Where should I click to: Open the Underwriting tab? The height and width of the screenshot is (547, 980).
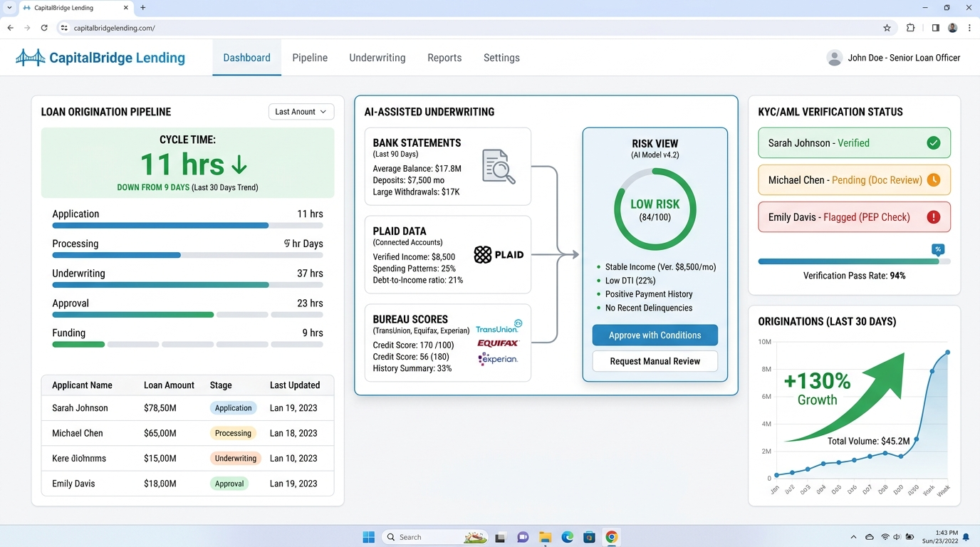coord(377,58)
